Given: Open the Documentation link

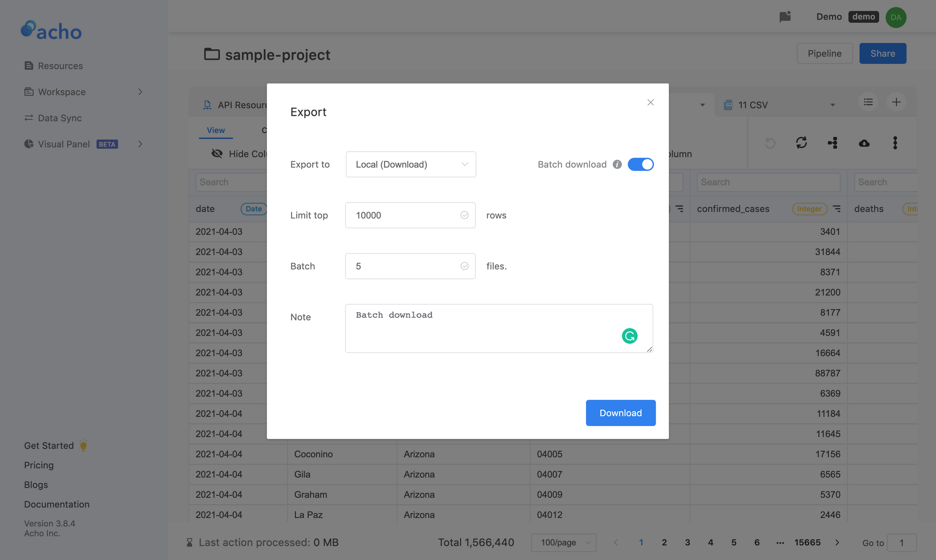Looking at the screenshot, I should (x=57, y=504).
